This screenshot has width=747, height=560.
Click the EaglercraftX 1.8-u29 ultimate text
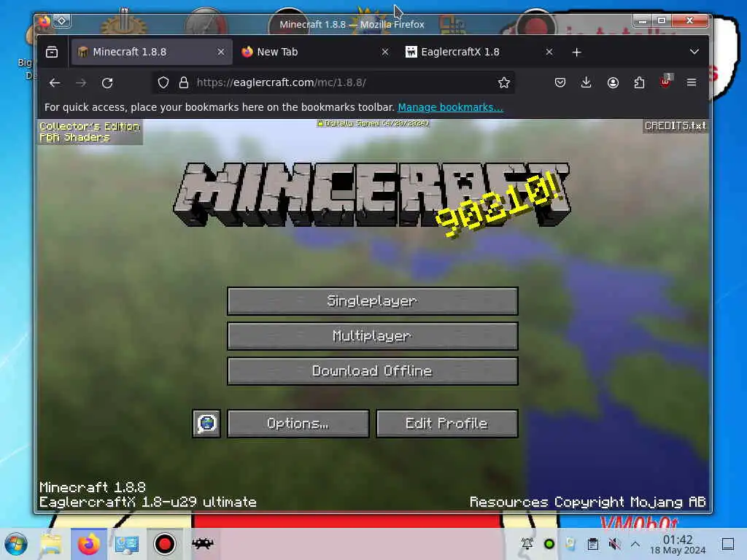[148, 502]
